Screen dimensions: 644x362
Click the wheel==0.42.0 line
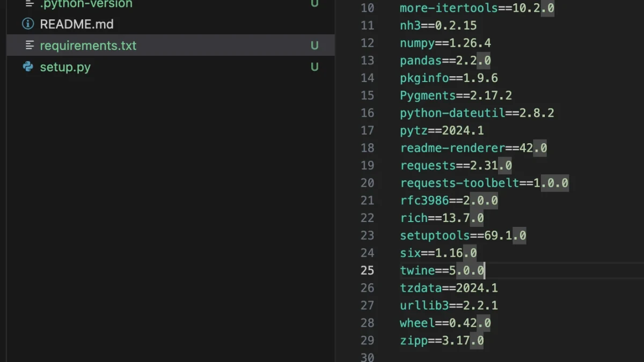[445, 323]
